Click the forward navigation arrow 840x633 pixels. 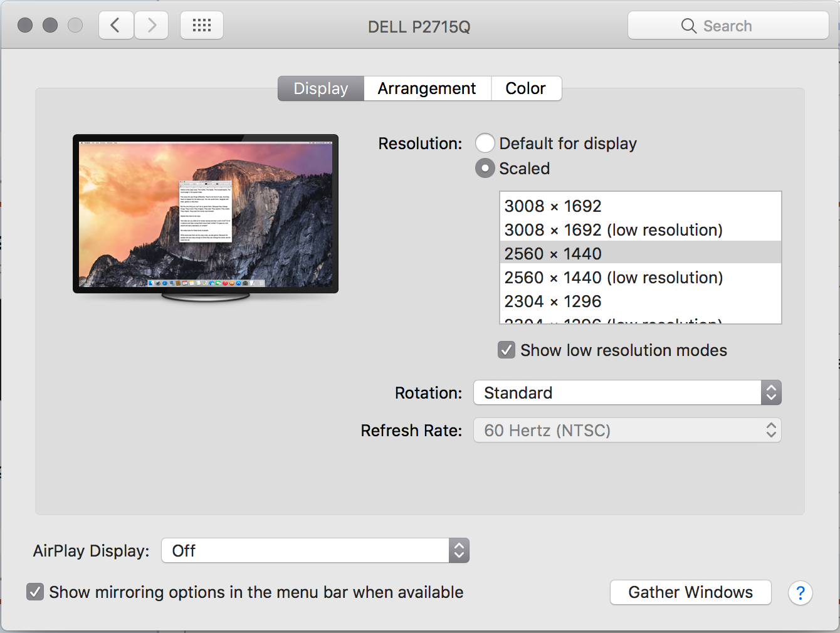coord(152,26)
